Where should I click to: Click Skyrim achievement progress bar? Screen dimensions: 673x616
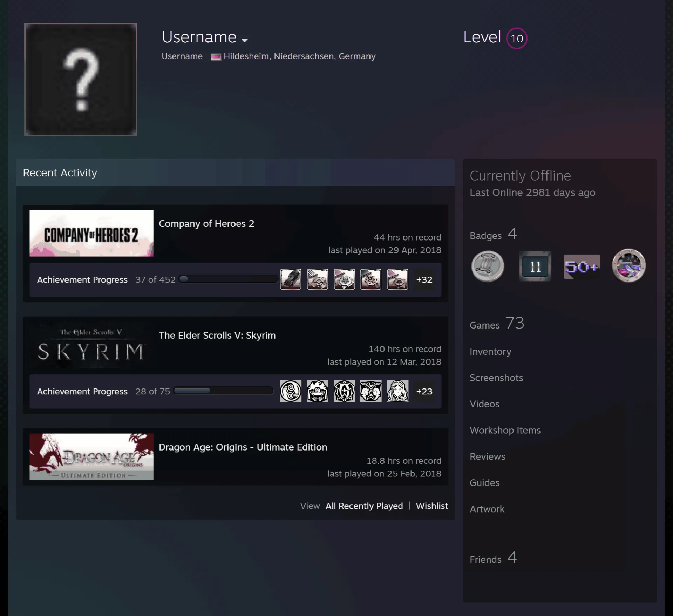[x=223, y=391]
